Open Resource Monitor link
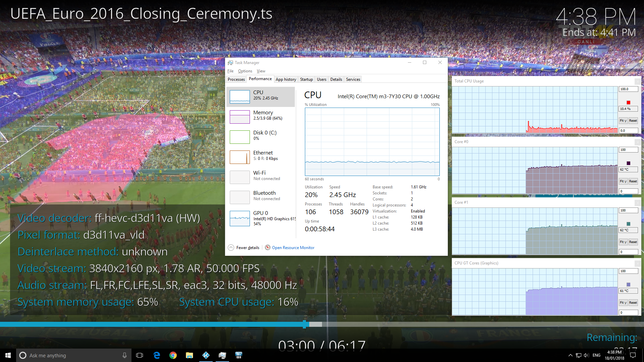This screenshot has width=644, height=362. pos(293,248)
